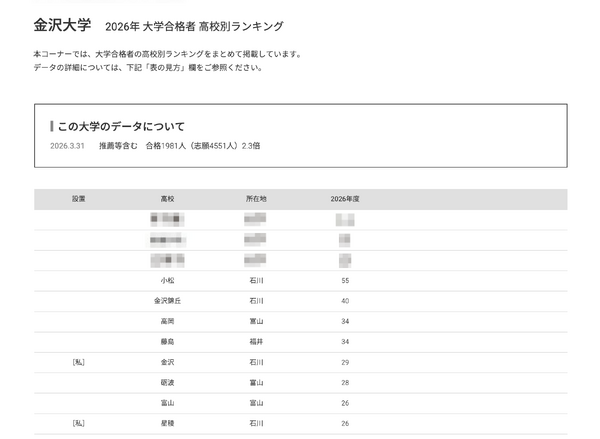Click the intro line starting 本コーナーでは

pos(167,54)
